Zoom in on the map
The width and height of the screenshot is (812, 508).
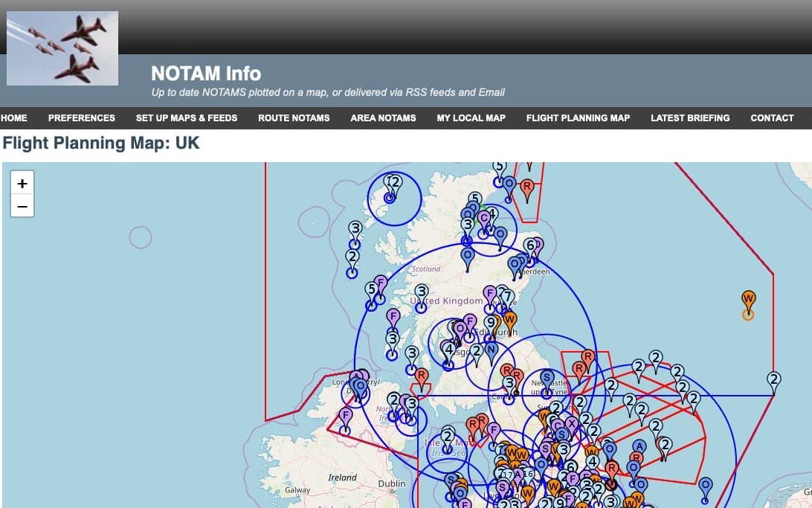(x=22, y=183)
